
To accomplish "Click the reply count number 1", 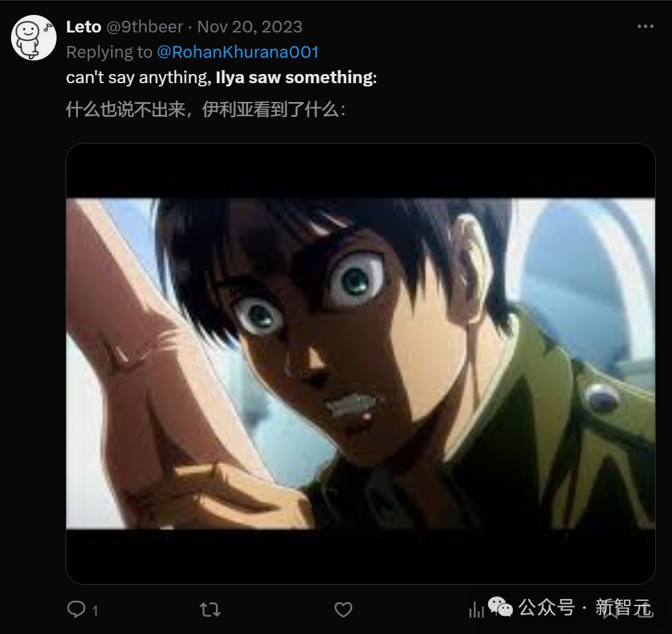I will [95, 611].
